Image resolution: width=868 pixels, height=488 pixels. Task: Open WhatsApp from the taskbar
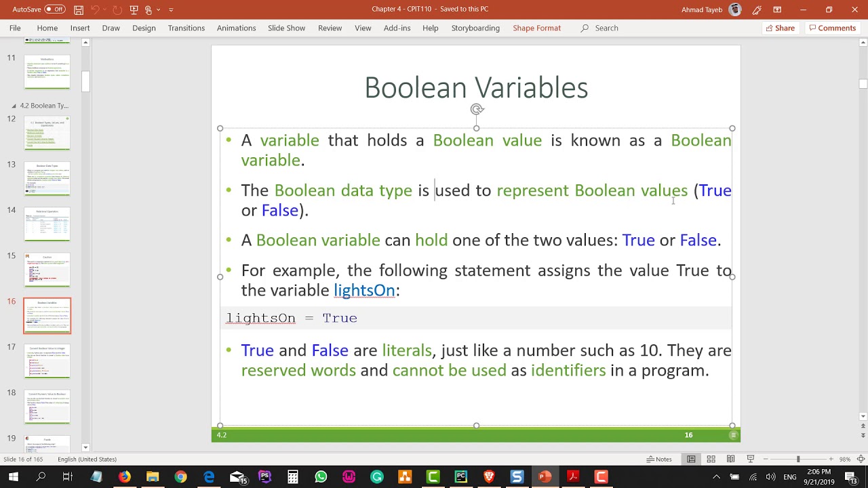321,476
